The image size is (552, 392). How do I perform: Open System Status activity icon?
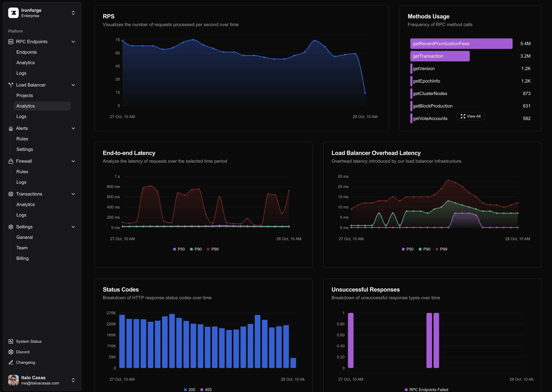[11, 341]
